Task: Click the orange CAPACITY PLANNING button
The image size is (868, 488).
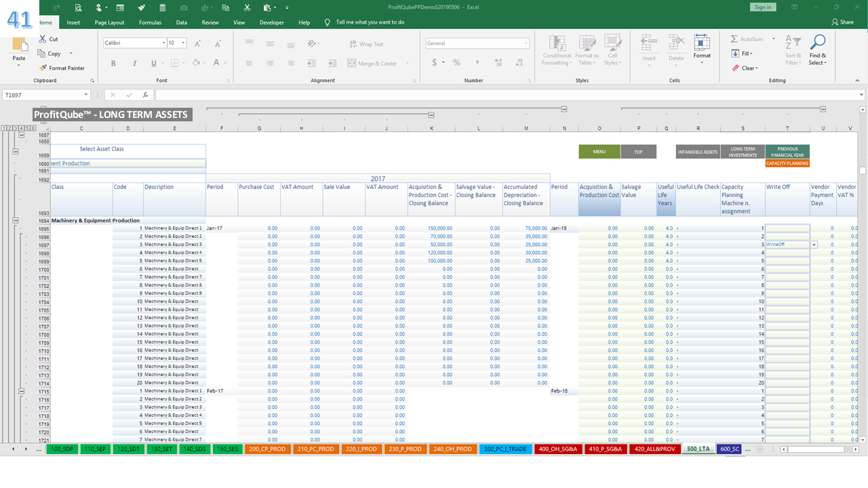Action: [x=787, y=163]
